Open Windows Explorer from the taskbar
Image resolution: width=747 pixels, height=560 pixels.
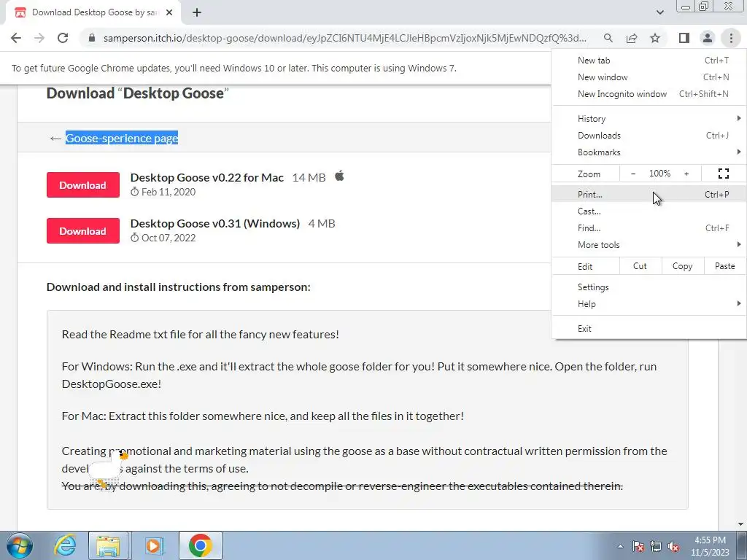click(108, 545)
